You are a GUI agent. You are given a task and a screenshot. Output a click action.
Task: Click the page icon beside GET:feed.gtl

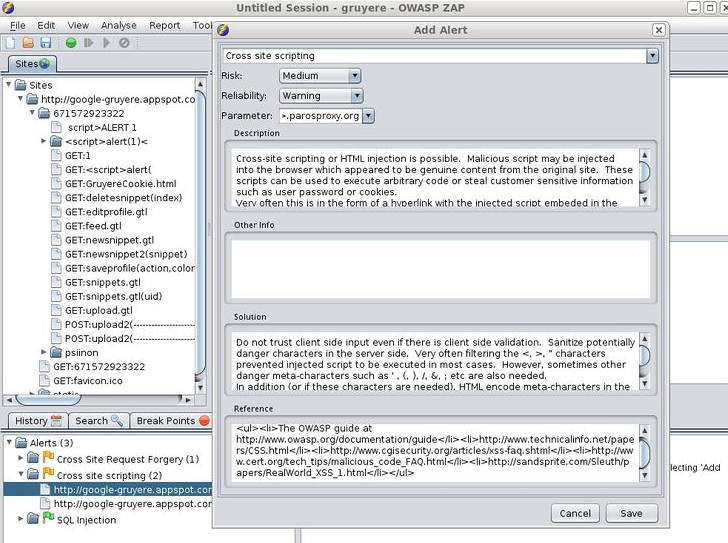point(56,226)
